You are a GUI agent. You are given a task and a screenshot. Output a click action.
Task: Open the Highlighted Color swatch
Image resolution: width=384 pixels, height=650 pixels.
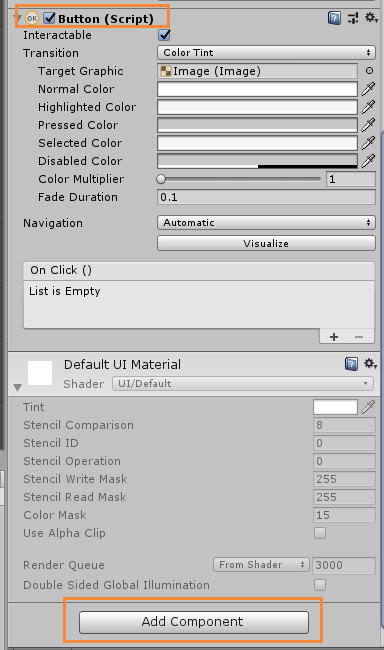(x=257, y=107)
